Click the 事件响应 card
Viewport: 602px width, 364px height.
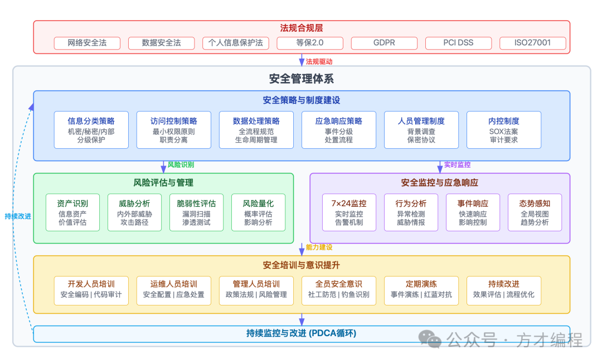point(473,212)
